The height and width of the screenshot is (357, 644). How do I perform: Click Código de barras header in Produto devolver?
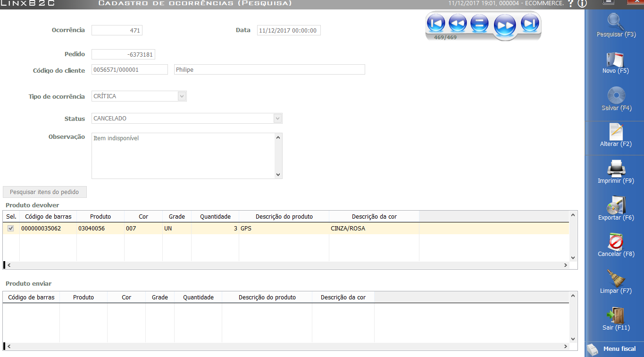[x=48, y=217]
